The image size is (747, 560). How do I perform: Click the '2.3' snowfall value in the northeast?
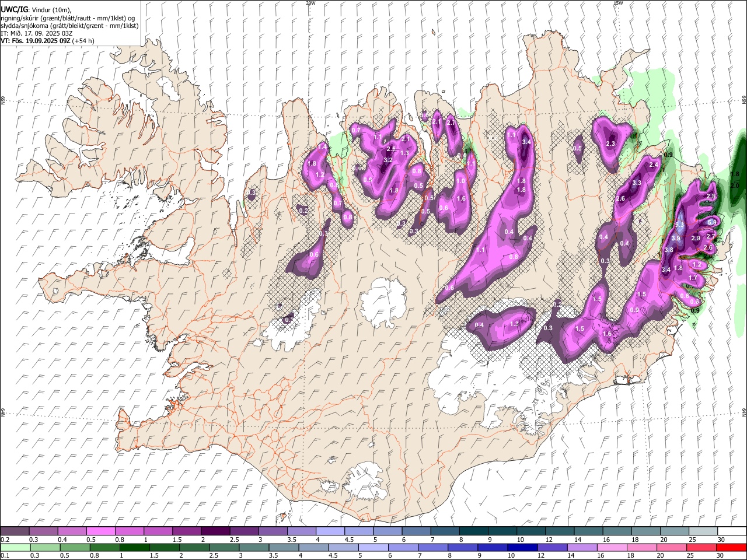(x=611, y=143)
